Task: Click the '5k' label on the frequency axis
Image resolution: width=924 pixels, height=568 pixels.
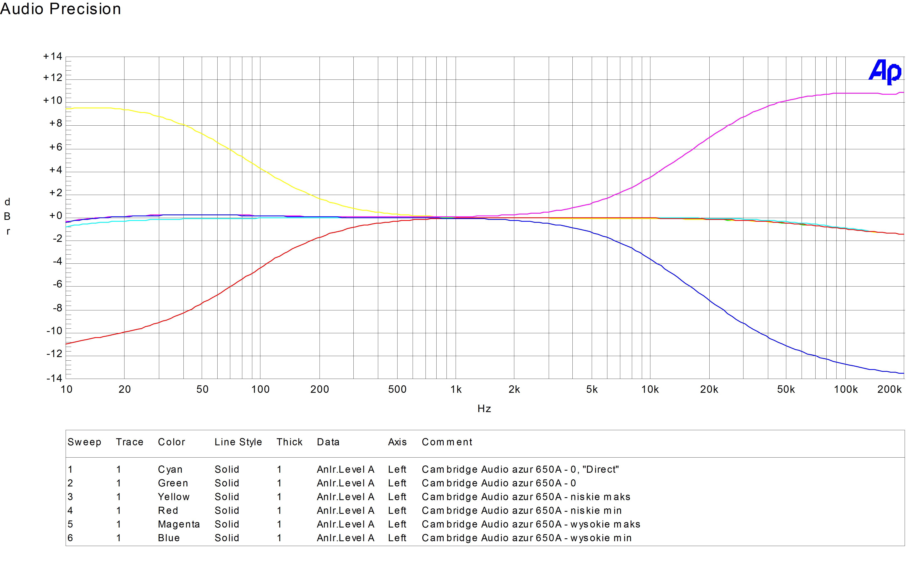Action: tap(592, 389)
